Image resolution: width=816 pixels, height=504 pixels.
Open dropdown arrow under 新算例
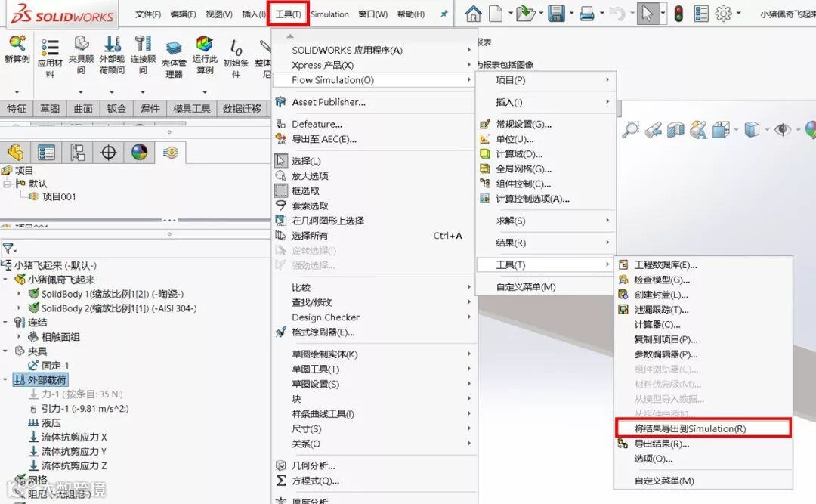tap(17, 92)
